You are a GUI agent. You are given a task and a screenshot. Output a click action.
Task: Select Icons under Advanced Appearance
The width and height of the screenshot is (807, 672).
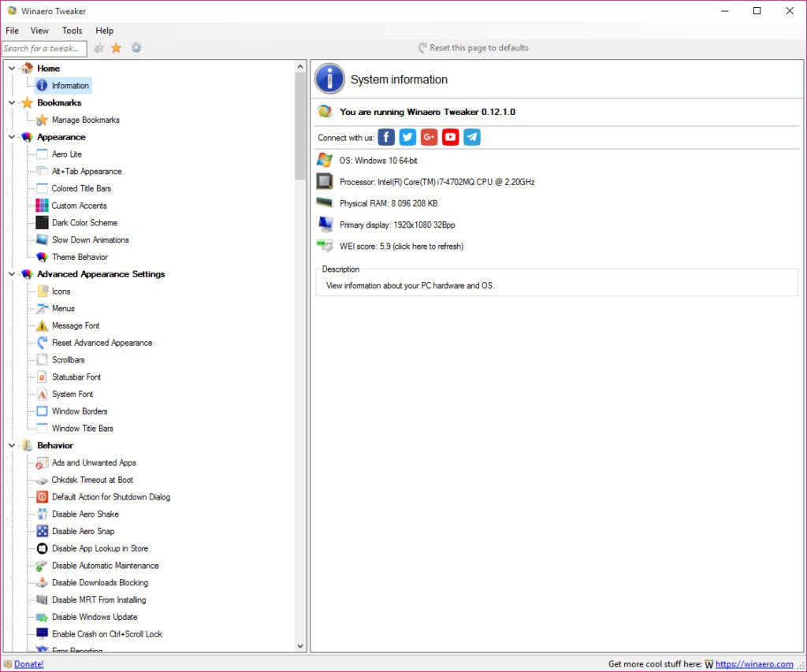(x=61, y=291)
